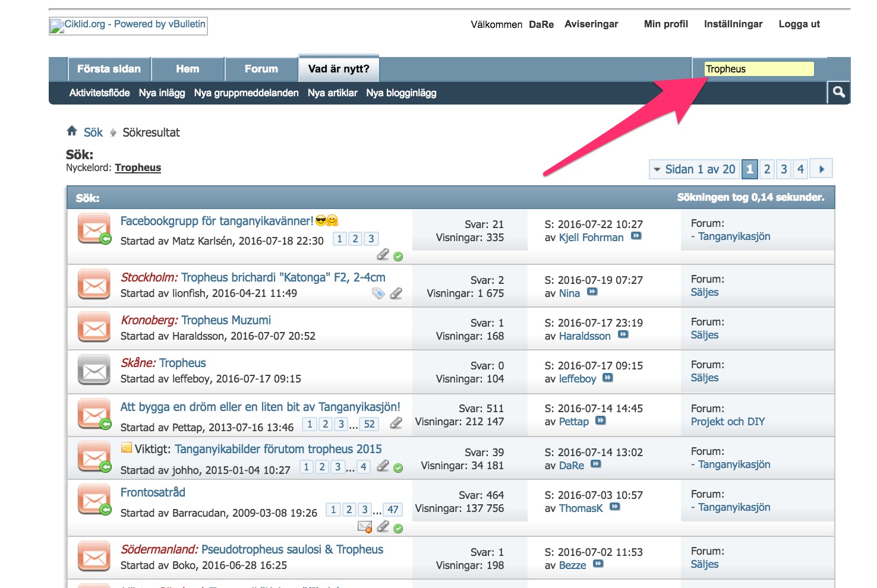877x588 pixels.
Task: Open thread envelope icon for Facebookgrupp thread
Action: [x=94, y=229]
